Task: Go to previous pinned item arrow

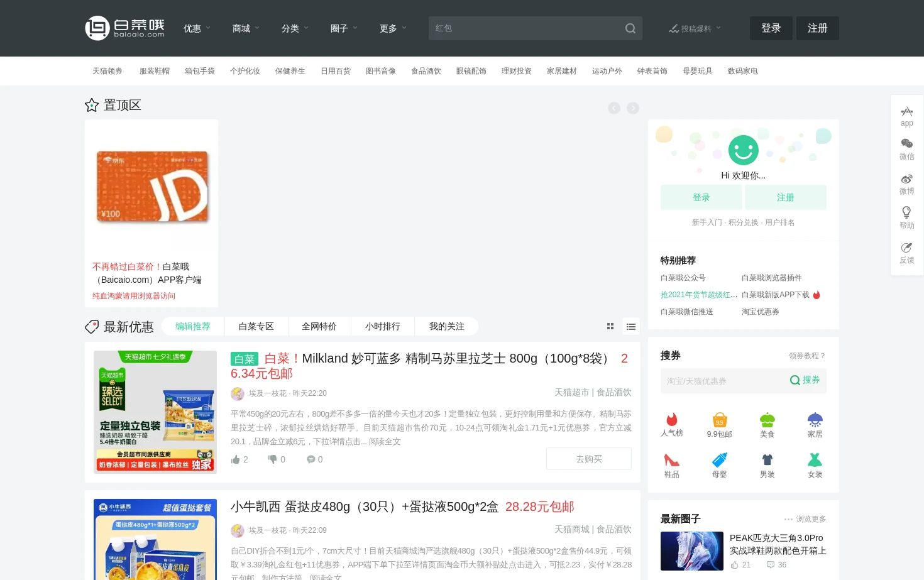Action: [x=614, y=108]
